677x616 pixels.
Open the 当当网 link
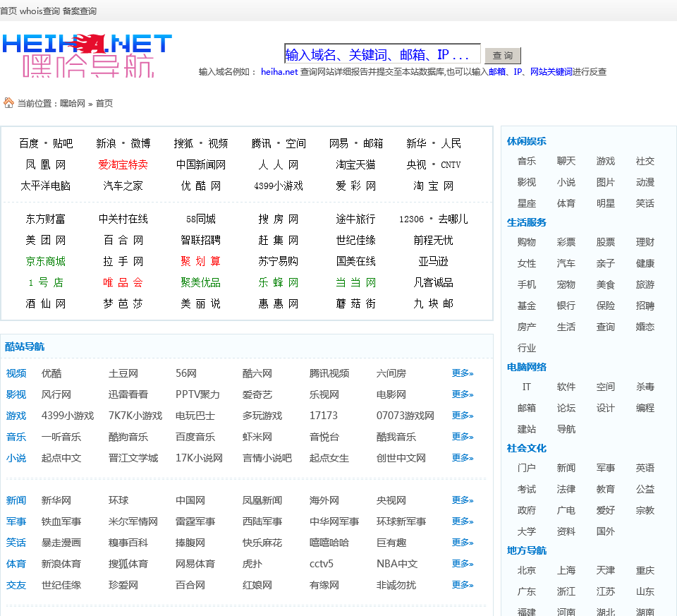355,282
